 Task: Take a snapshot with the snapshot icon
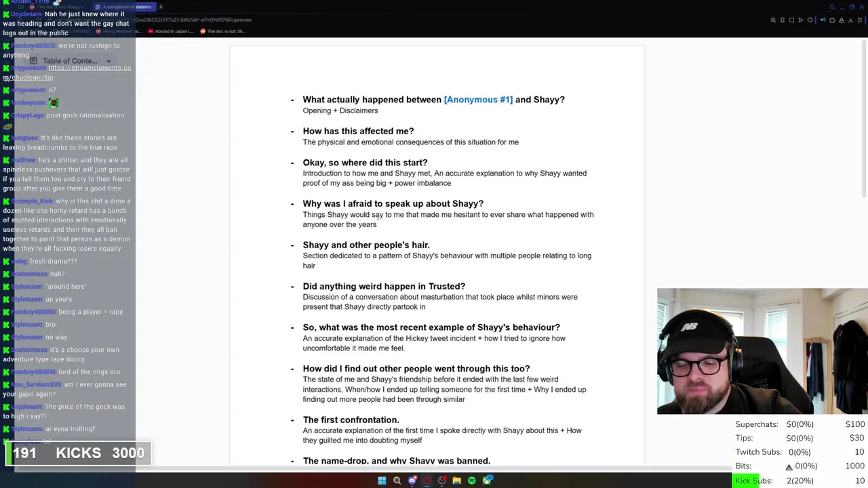point(791,20)
